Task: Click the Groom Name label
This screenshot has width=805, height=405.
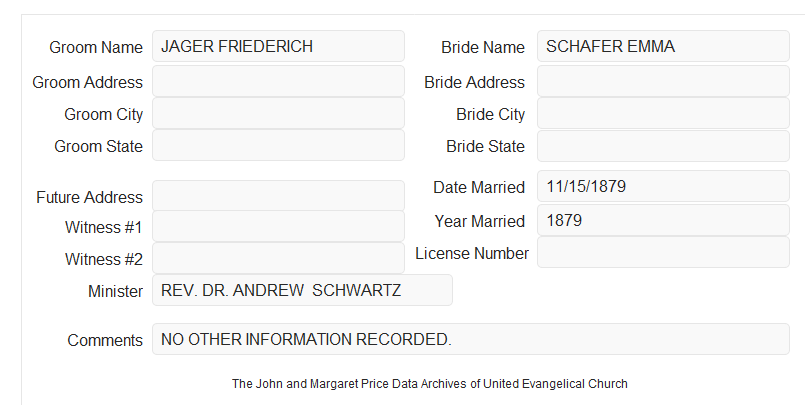Action: pyautogui.click(x=96, y=47)
